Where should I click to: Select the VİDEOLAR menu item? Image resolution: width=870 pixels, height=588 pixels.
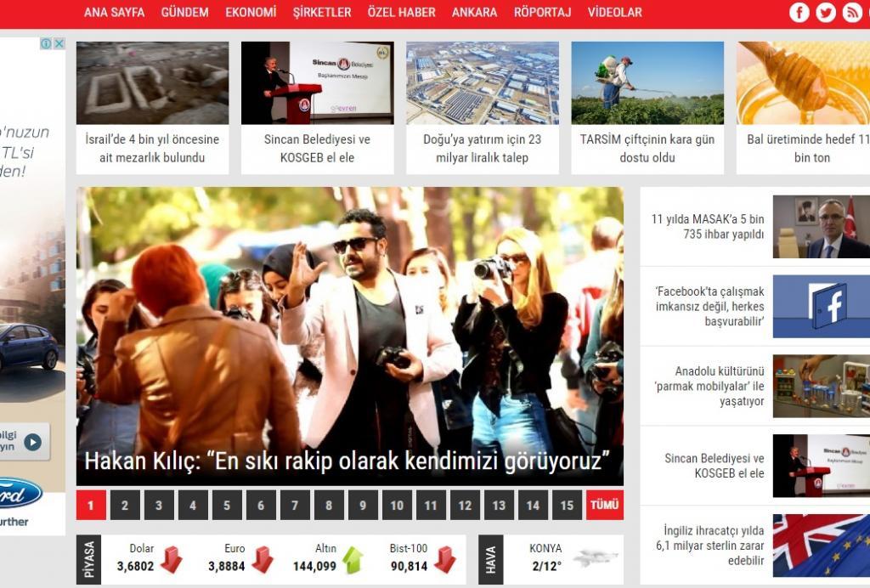(x=614, y=13)
